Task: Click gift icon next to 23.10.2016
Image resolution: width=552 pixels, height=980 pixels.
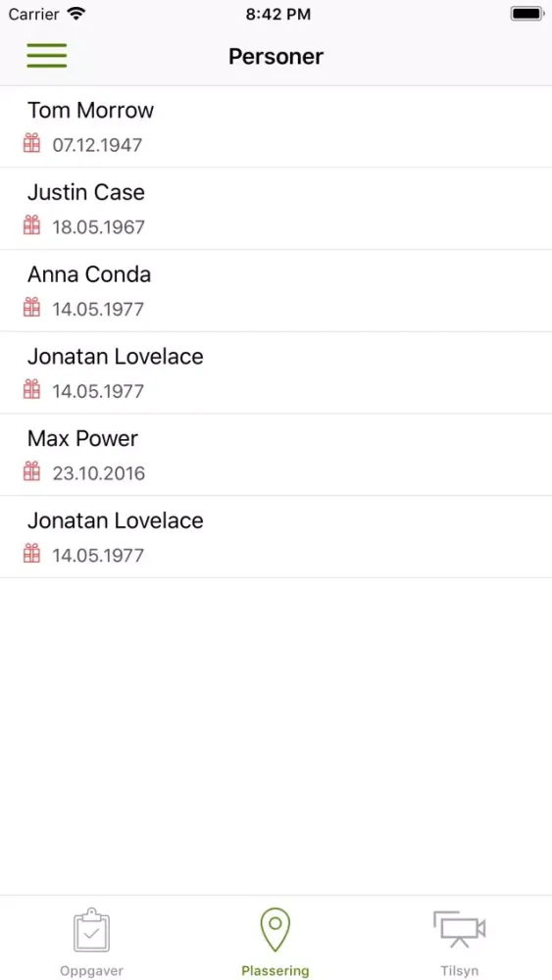Action: coord(32,471)
